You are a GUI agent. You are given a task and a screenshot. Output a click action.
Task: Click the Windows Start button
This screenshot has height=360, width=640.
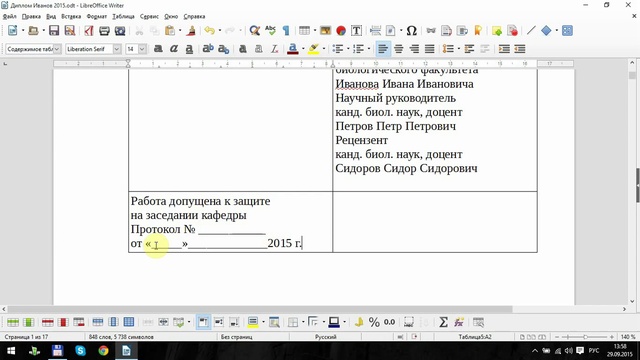click(11, 351)
